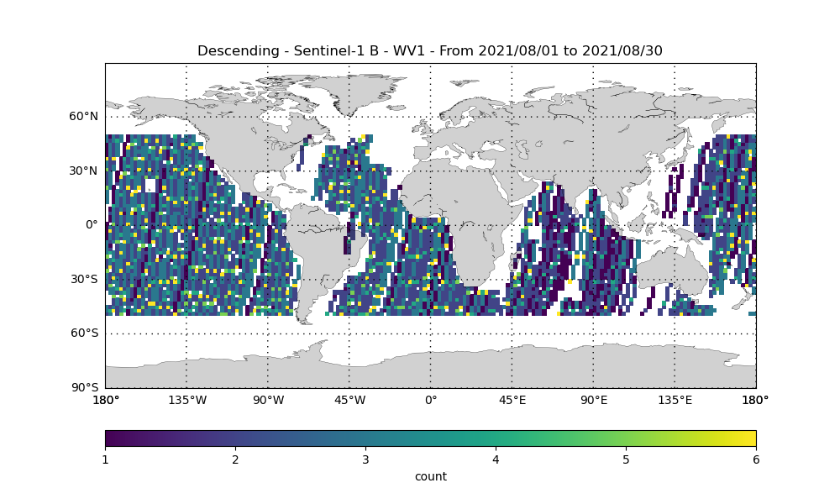Click the 135°W longitude label

[187, 400]
